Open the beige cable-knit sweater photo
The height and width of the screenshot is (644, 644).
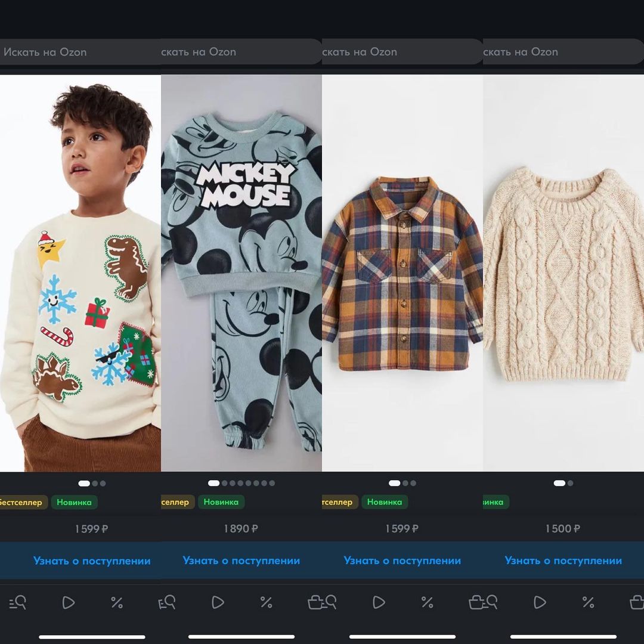(x=563, y=273)
